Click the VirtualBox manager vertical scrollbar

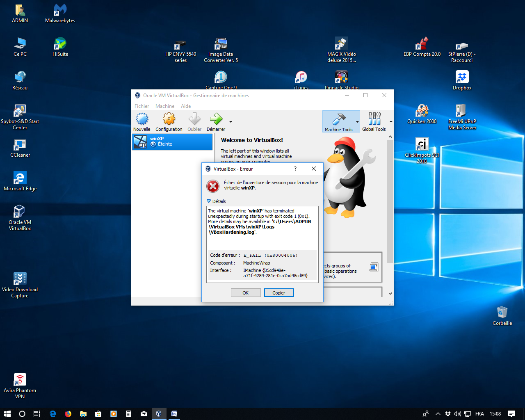click(x=390, y=201)
